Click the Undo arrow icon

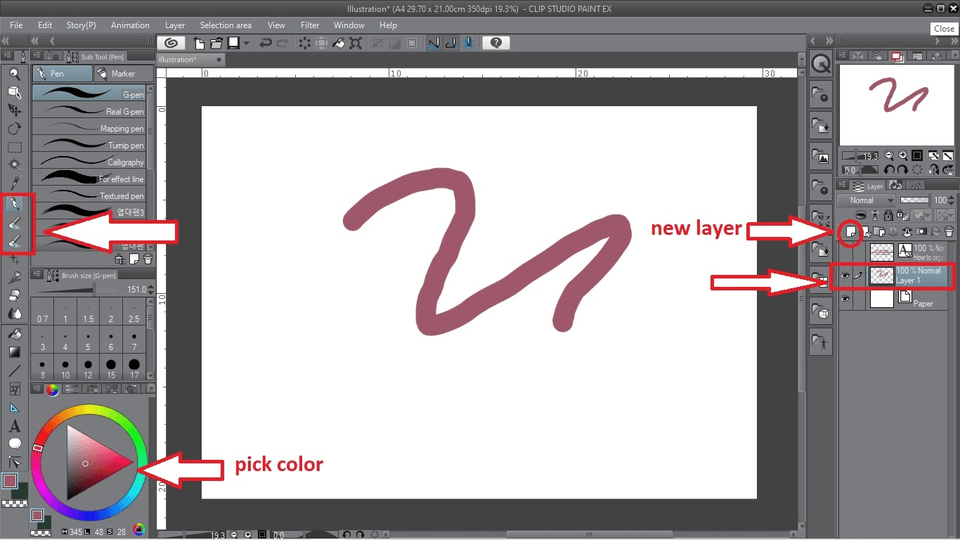point(265,43)
